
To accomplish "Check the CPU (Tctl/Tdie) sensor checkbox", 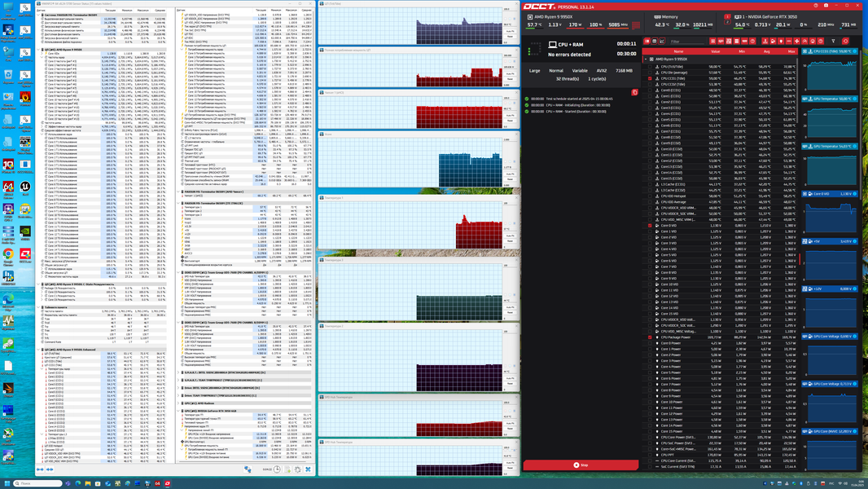I will tap(650, 67).
